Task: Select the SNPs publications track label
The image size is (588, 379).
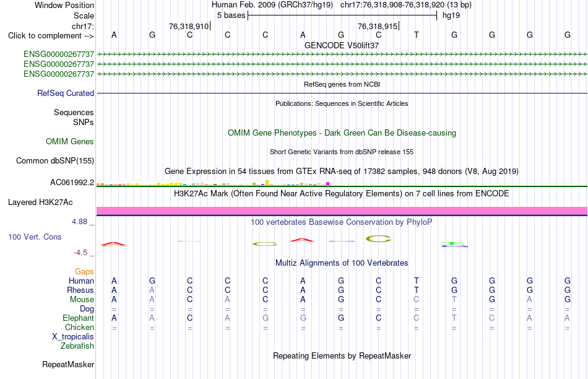Action: coord(84,122)
